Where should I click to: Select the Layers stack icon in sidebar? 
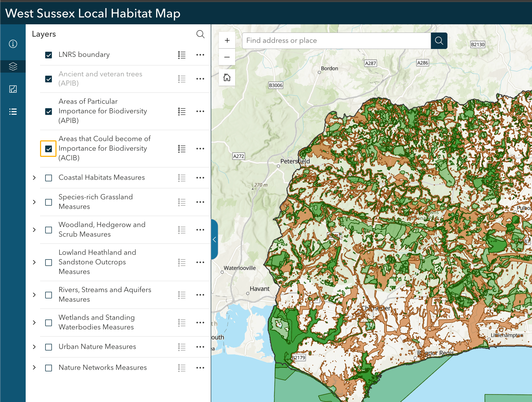point(13,66)
